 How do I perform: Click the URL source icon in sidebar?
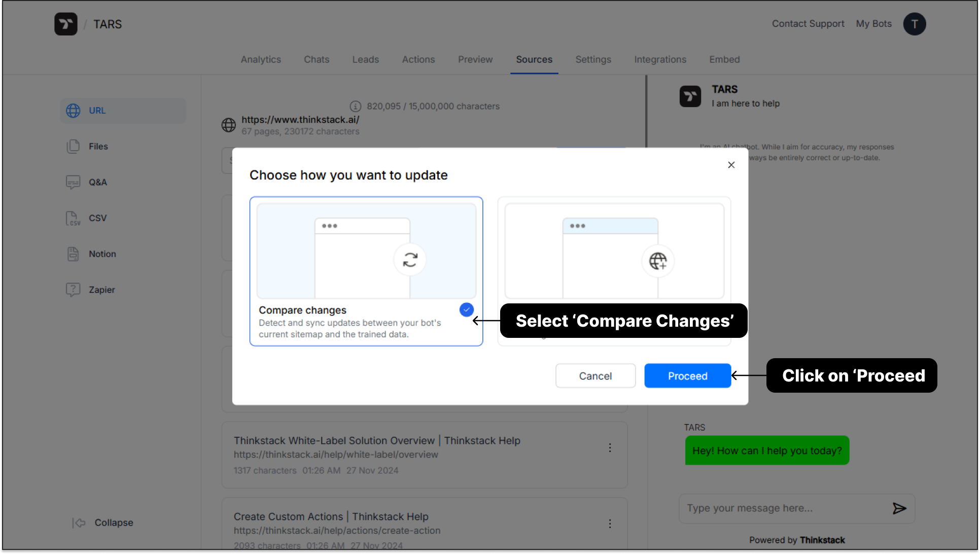click(x=73, y=111)
